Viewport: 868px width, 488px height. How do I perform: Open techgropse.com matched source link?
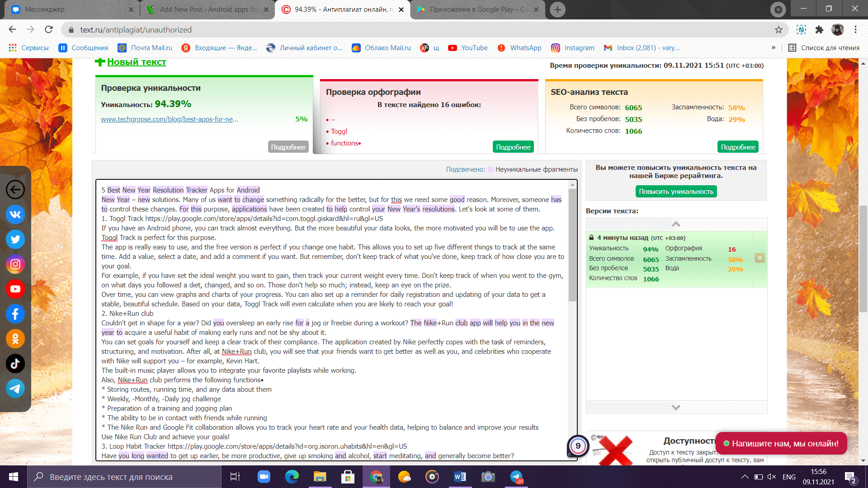coord(169,119)
